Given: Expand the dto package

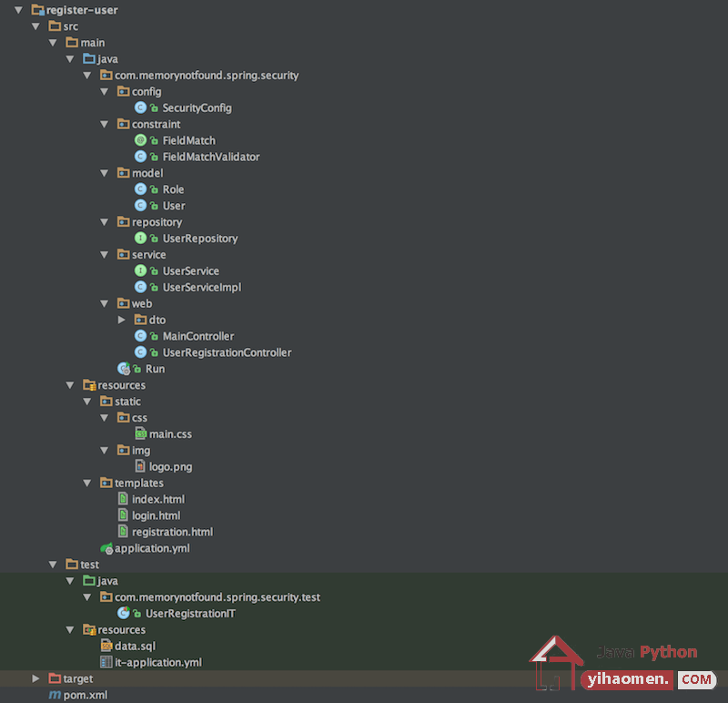Looking at the screenshot, I should [x=122, y=320].
